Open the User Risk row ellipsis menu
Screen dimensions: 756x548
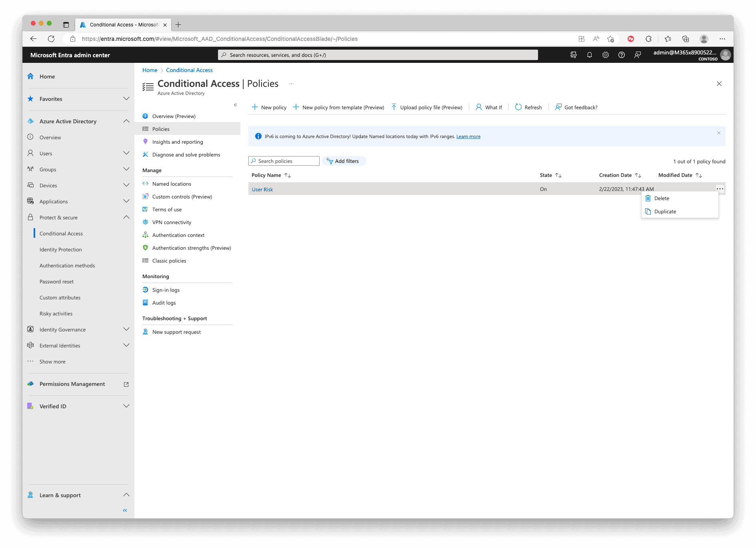[x=720, y=189]
